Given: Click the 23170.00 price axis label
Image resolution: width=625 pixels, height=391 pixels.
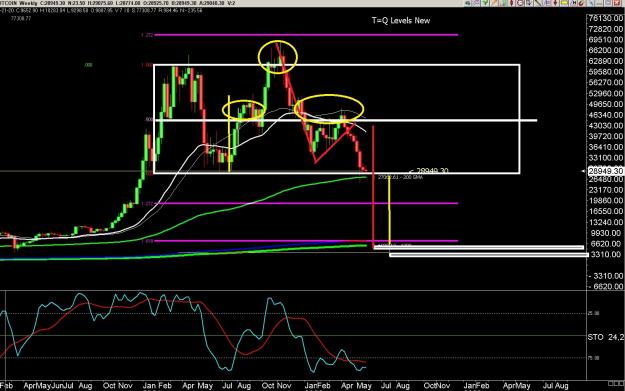Looking at the screenshot, I should [x=605, y=190].
